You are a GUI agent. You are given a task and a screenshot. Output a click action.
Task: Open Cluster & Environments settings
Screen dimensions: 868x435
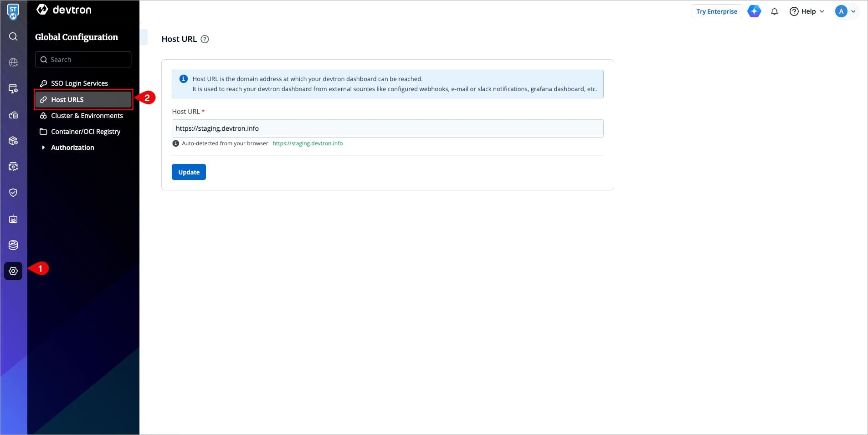click(87, 116)
